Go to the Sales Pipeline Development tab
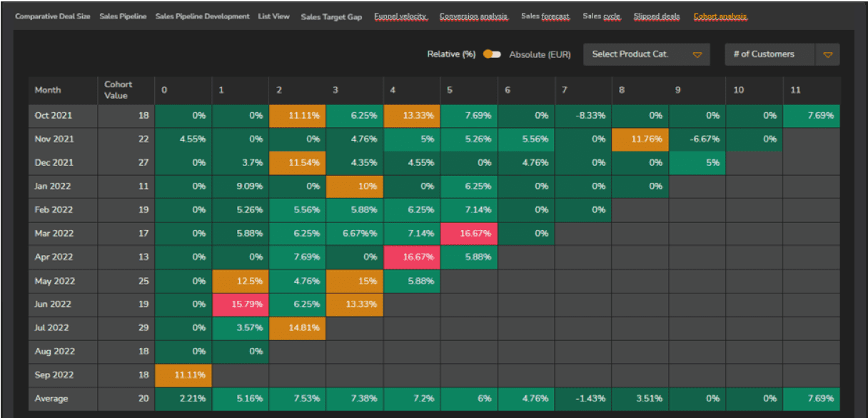 (x=202, y=16)
